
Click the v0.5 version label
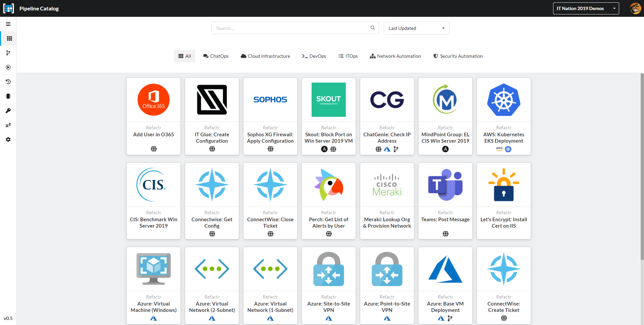(x=8, y=318)
